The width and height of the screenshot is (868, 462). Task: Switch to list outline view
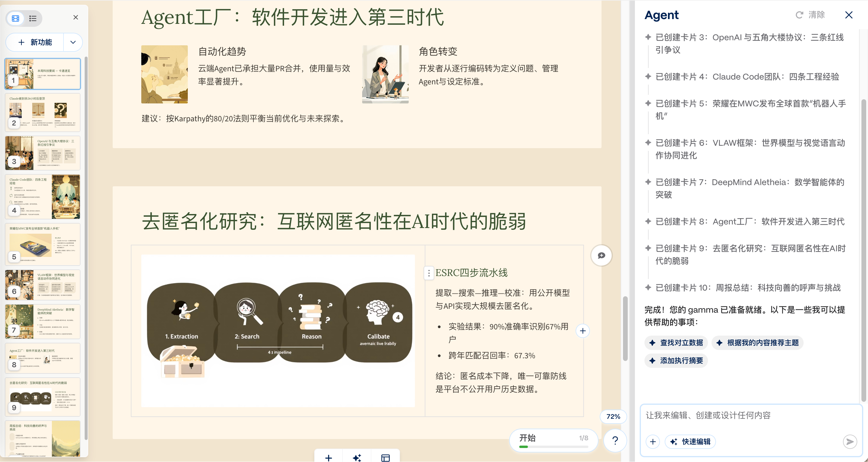(33, 18)
